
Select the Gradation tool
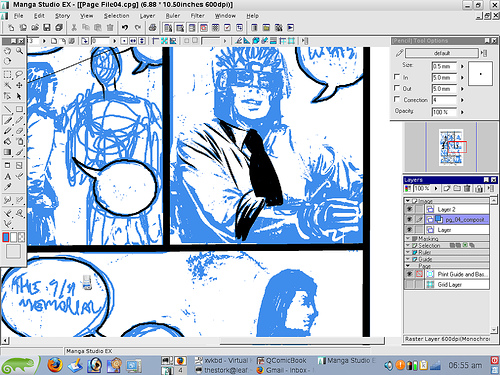[7, 152]
